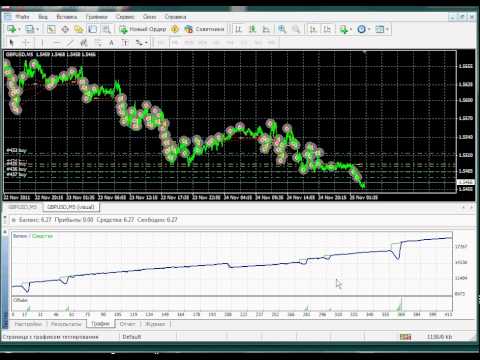Toggle chart Auto Scroll
Image resolution: width=480 pixels, height=360 pixels.
point(313,29)
